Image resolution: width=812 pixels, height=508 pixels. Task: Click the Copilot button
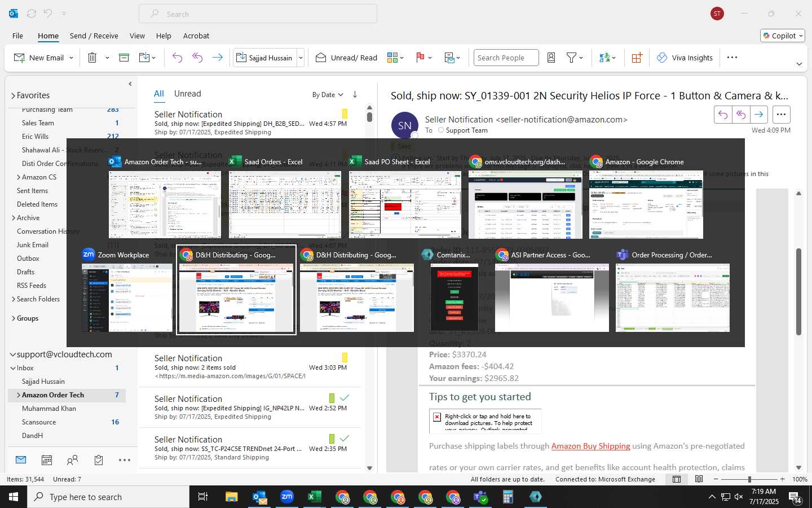(x=783, y=36)
